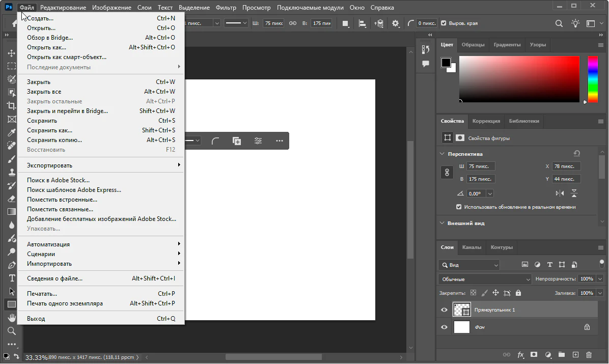Choose Сохранить как... from File menu
Image resolution: width=609 pixels, height=364 pixels.
(x=50, y=130)
